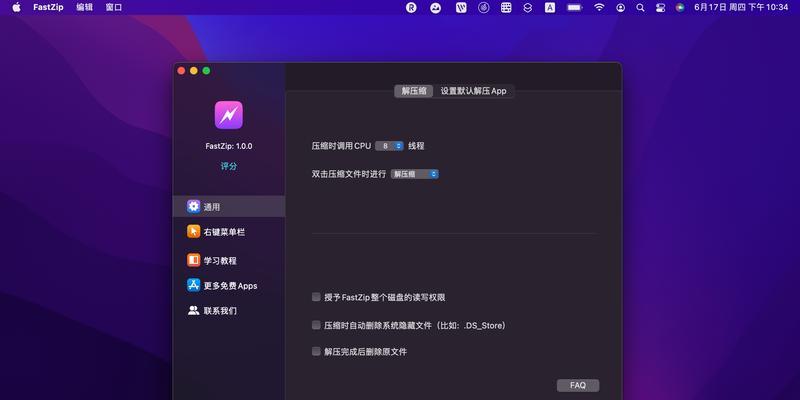Click the FastZip: 1.0.0 version text
Viewport: 800px width, 400px height.
pyautogui.click(x=229, y=146)
